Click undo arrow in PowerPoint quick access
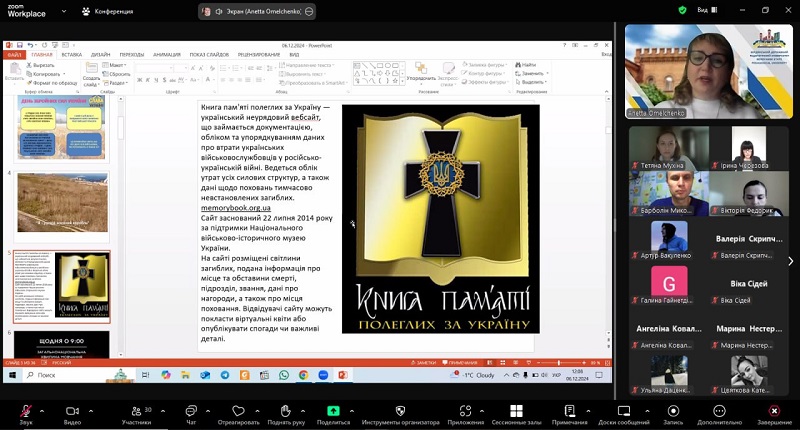 click(x=30, y=45)
